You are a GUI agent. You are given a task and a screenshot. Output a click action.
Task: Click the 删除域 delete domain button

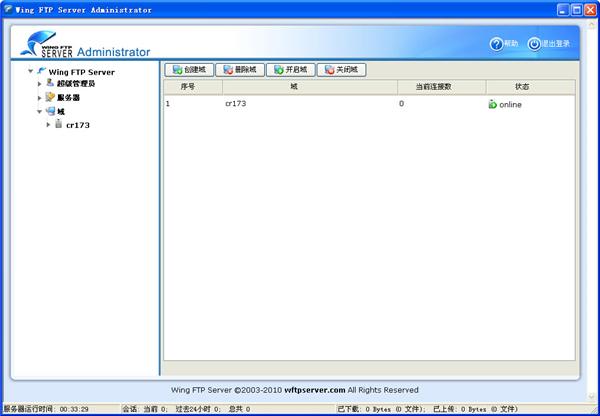240,70
